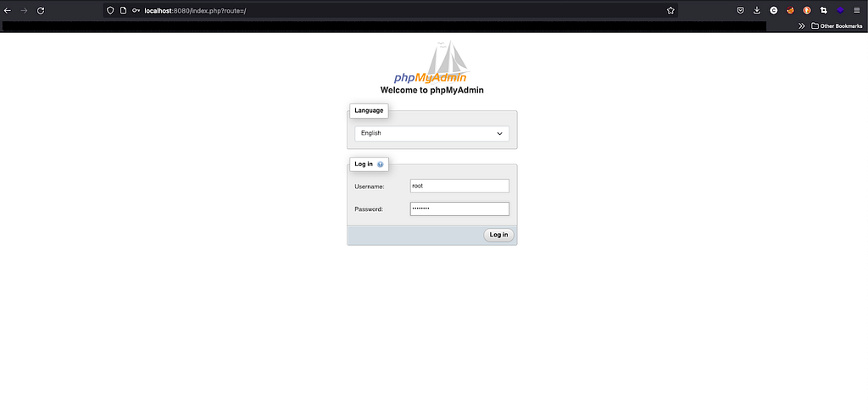Save page to Pocket
This screenshot has width=868, height=412.
740,10
